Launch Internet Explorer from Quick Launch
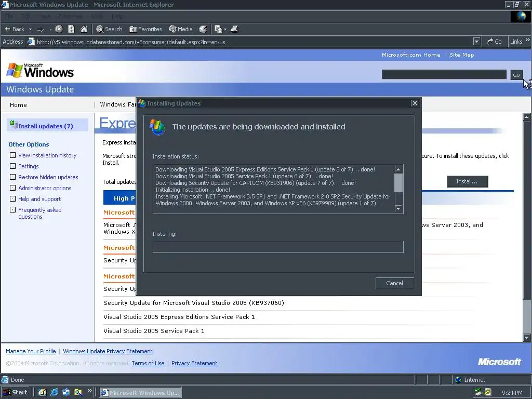 [x=54, y=393]
